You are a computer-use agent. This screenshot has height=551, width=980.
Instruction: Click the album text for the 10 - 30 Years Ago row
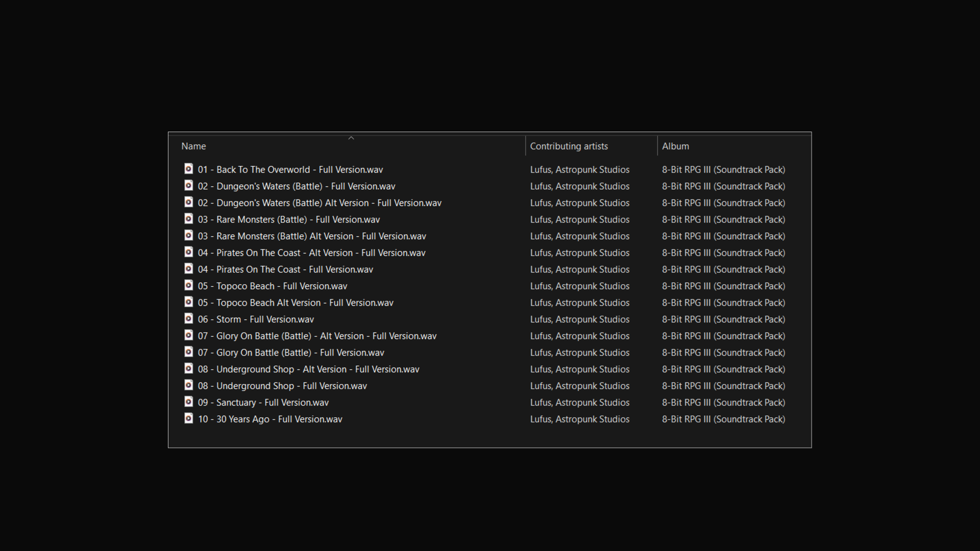click(x=723, y=419)
